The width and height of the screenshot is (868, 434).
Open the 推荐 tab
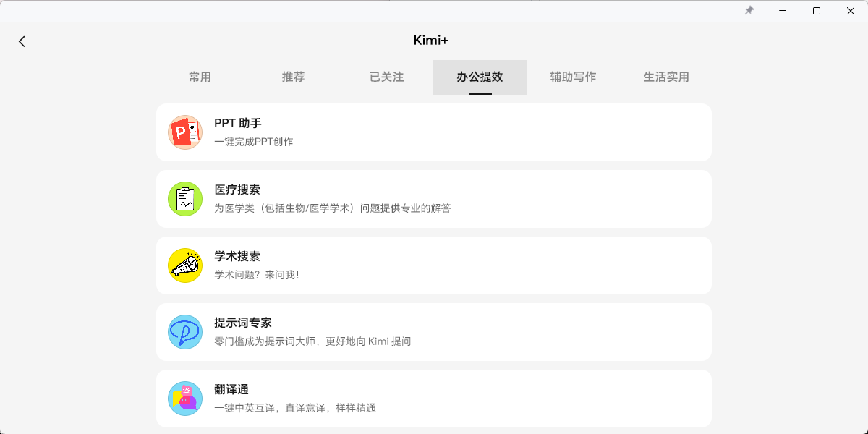click(x=293, y=77)
